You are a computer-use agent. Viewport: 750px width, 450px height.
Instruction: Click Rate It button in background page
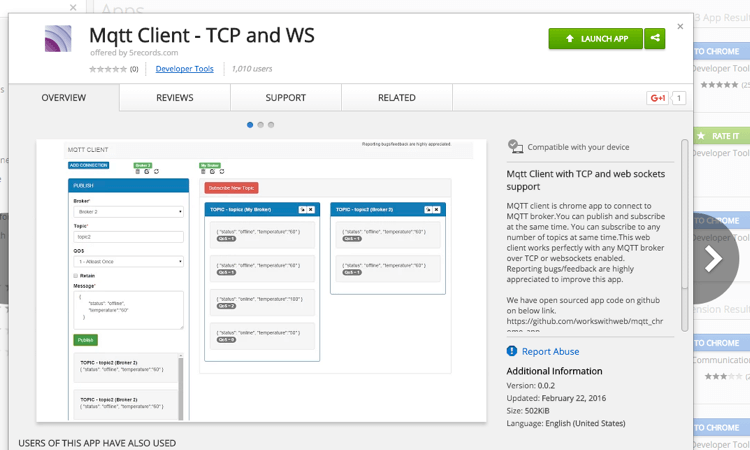pos(722,136)
